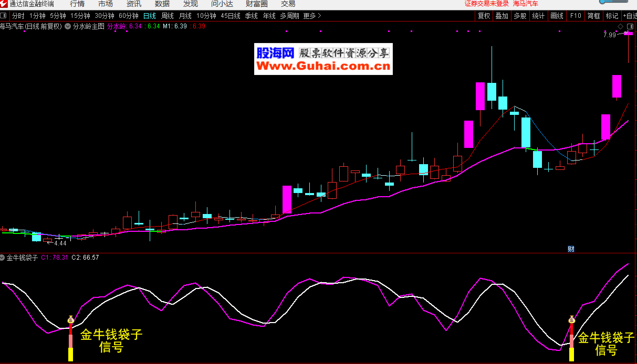This screenshot has height=364, width=637.
Task: Click the money bag signal icon on the left
Action: [70, 319]
